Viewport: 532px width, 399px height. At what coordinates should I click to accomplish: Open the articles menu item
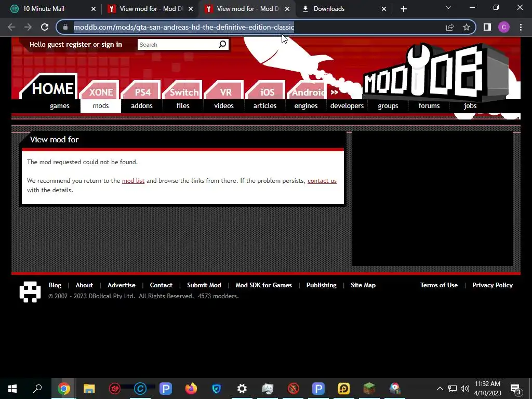click(x=265, y=106)
